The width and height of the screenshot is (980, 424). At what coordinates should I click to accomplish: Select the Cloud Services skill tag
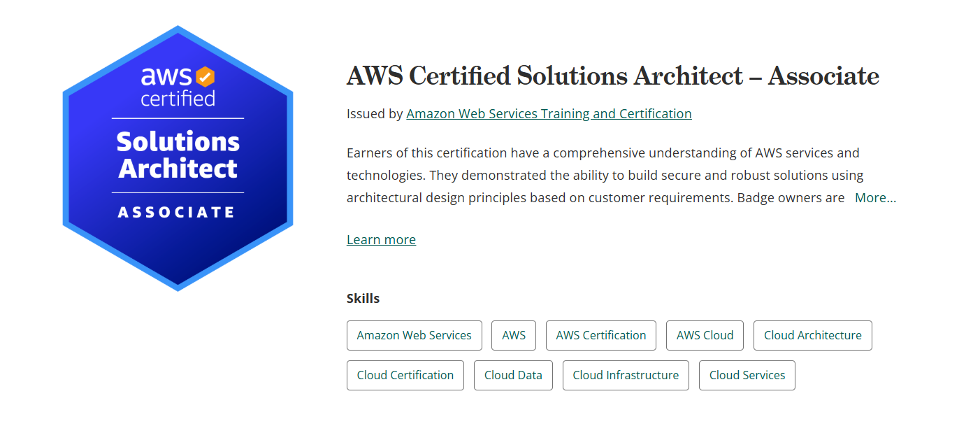[x=747, y=375]
